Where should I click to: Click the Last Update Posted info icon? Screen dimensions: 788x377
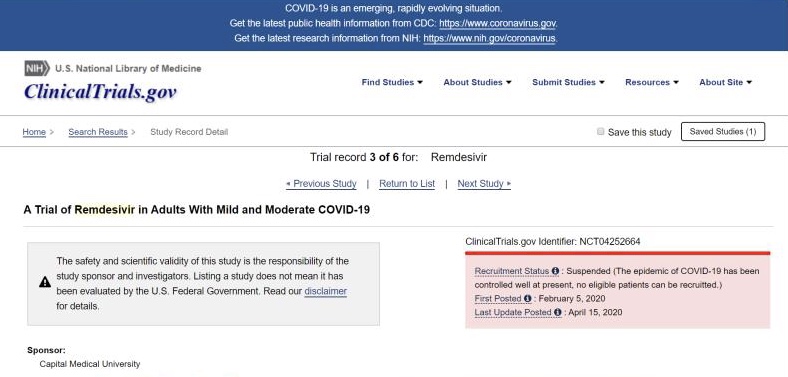pyautogui.click(x=557, y=312)
